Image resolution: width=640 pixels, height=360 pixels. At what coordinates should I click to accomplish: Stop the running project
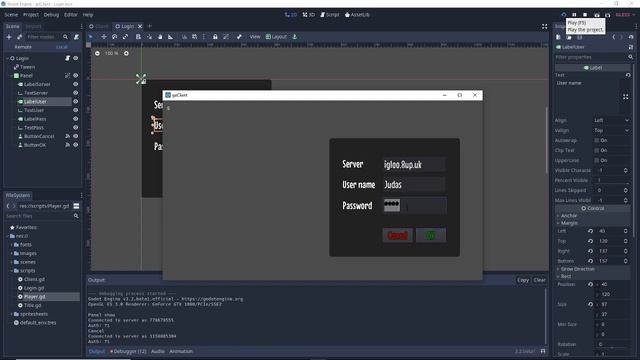pos(585,15)
